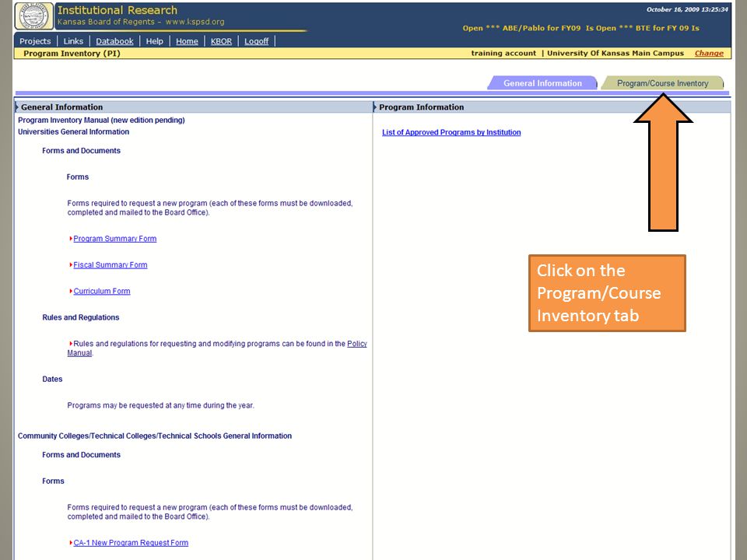
Task: Click the Institutional Research header title
Action: tap(117, 10)
